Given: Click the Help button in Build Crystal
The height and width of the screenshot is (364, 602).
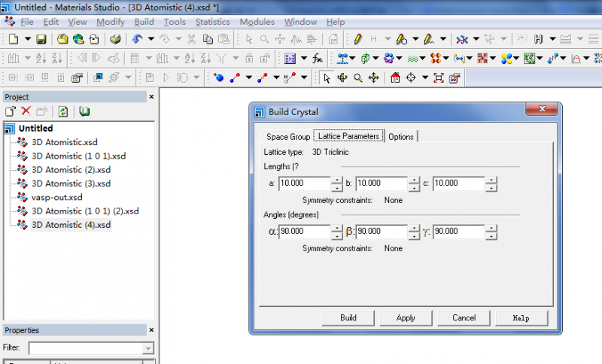Looking at the screenshot, I should coord(521,318).
